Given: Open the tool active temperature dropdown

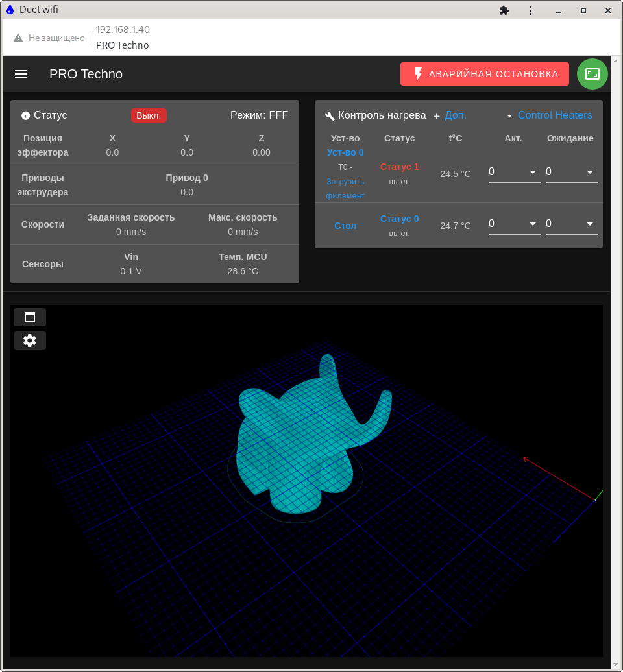Looking at the screenshot, I should (514, 172).
